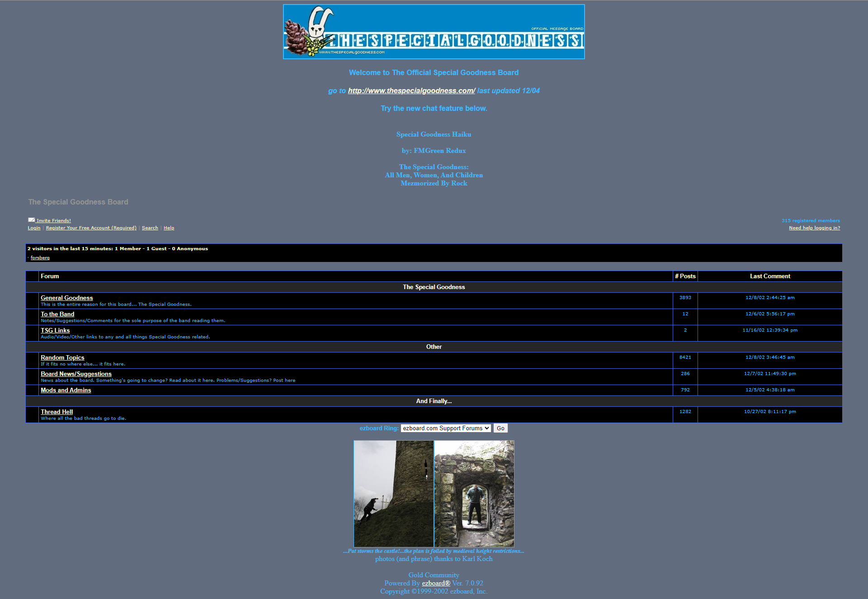The width and height of the screenshot is (868, 599).
Task: Go to the TSG Links forum
Action: pos(55,330)
